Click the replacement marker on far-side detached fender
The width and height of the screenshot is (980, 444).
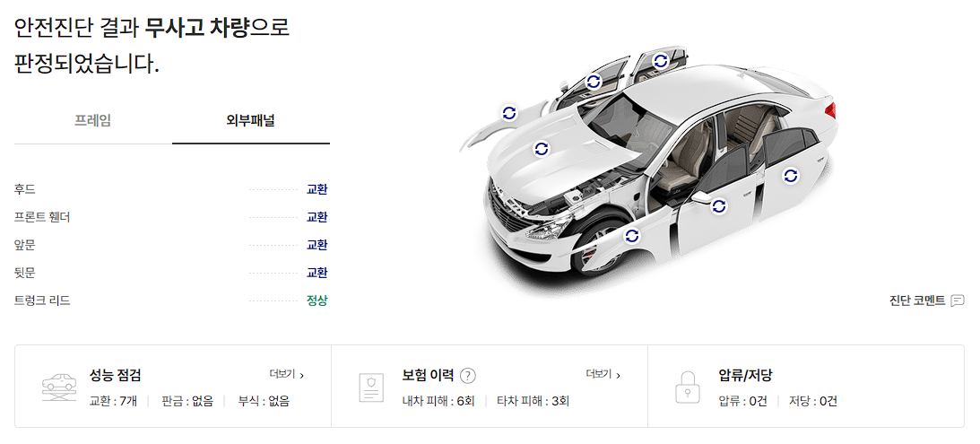click(509, 112)
